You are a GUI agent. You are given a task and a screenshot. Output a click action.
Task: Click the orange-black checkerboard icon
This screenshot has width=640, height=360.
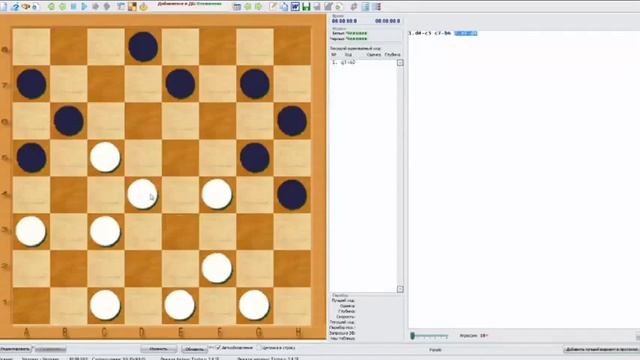click(132, 7)
